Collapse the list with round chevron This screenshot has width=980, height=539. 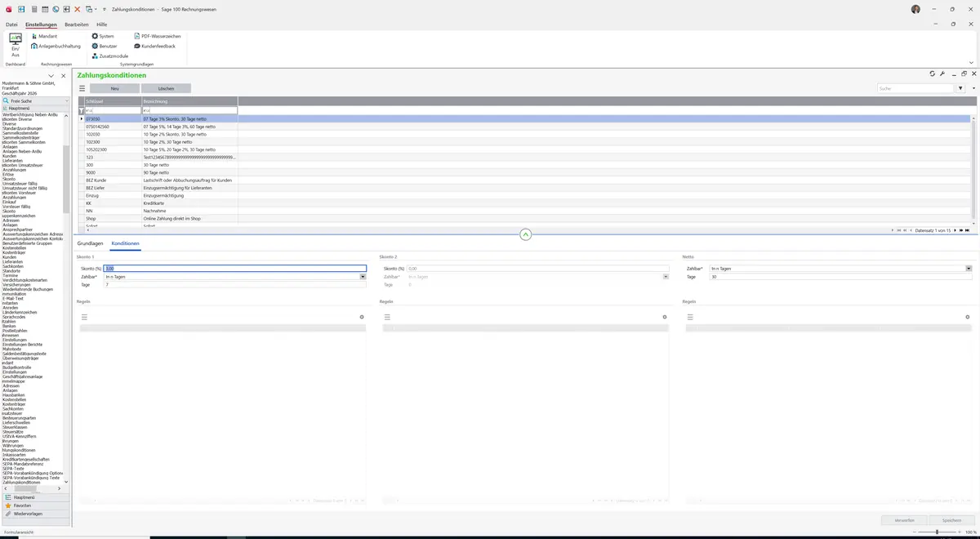[x=525, y=234]
